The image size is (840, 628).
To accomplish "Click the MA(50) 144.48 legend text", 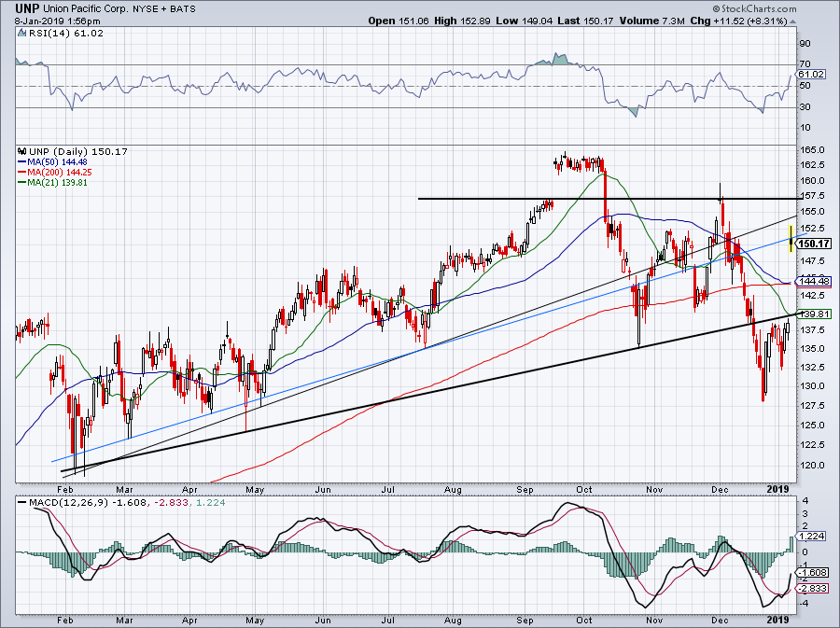I will [x=57, y=162].
